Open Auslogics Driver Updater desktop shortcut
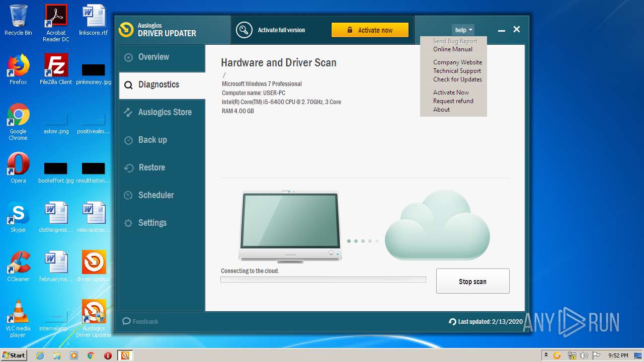 94,319
